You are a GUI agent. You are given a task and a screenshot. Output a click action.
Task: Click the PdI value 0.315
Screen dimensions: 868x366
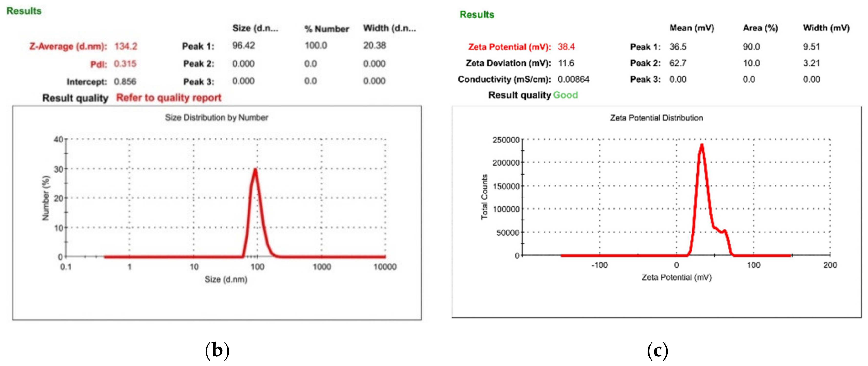[125, 64]
